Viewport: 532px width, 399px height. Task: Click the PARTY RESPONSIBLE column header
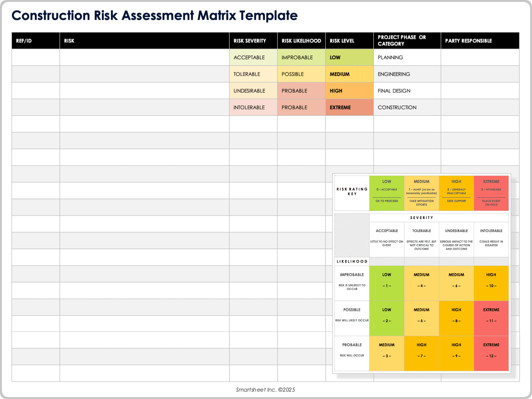[x=468, y=40]
